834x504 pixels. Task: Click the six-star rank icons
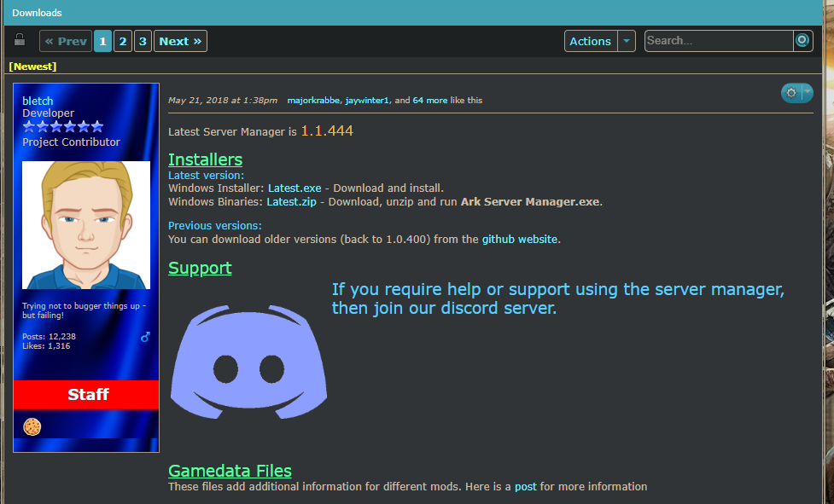(63, 126)
